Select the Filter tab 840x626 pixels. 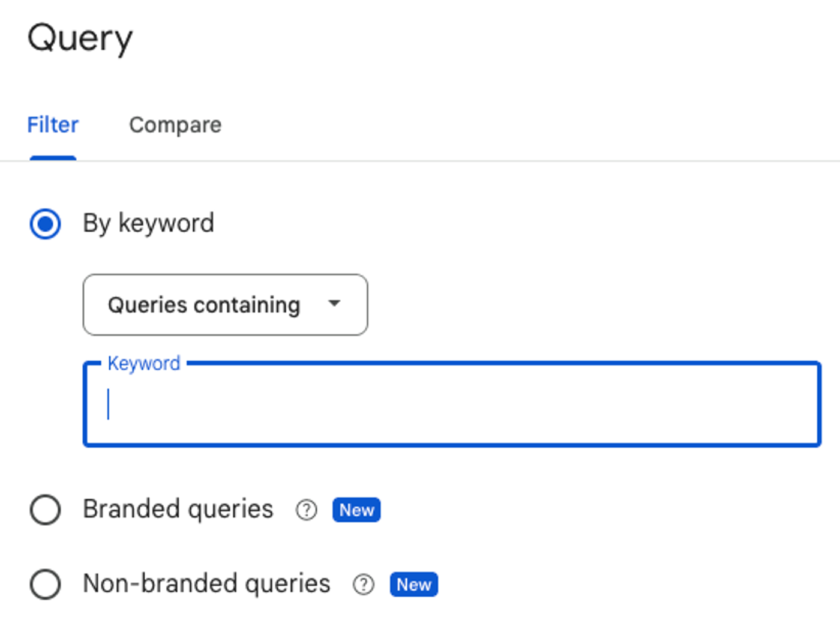click(52, 125)
